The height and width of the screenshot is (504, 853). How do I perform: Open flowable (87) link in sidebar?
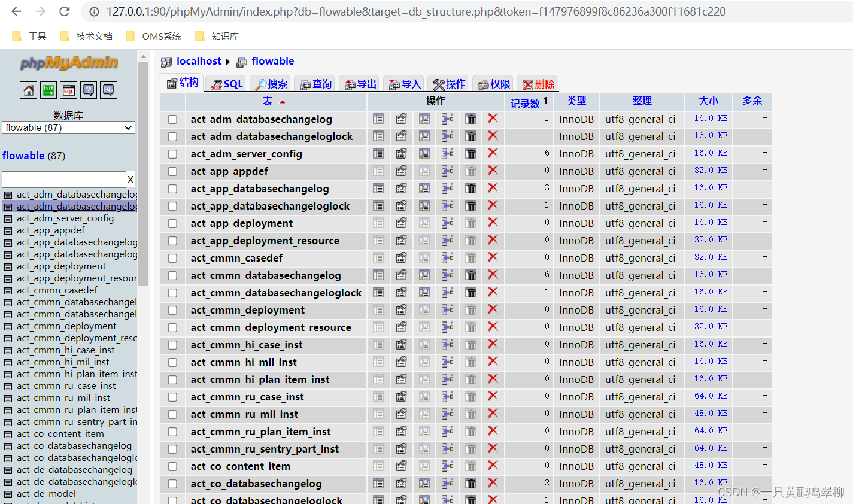pos(23,156)
